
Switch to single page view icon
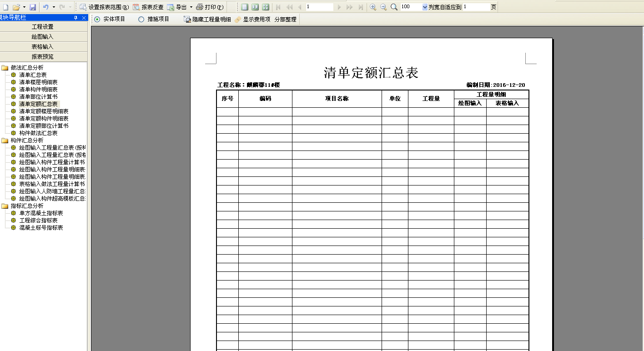pos(245,7)
